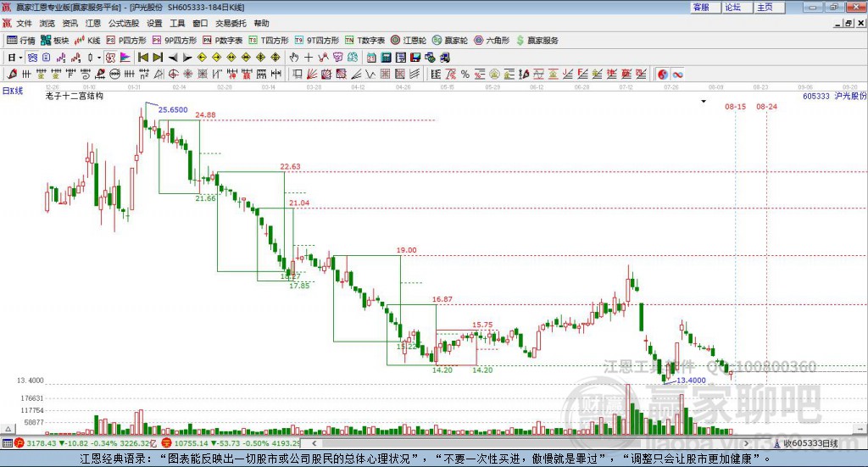Click the 08-24 date marker label

point(766,106)
